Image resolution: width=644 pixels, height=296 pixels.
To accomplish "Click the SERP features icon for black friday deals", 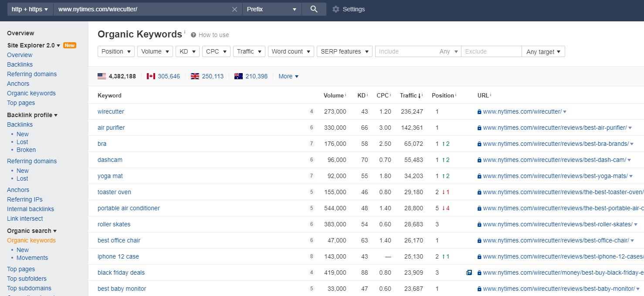I will (469, 273).
